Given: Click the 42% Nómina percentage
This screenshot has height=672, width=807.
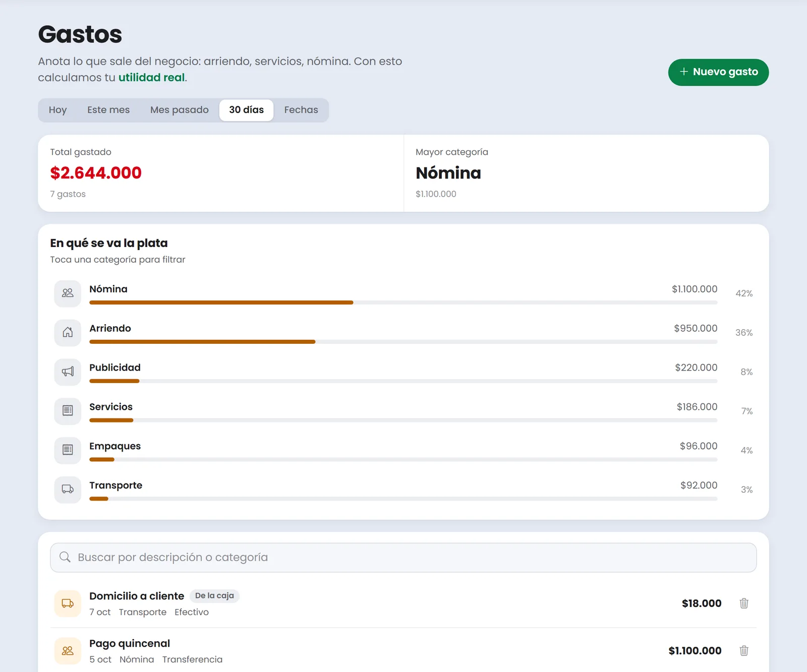Looking at the screenshot, I should (x=744, y=293).
